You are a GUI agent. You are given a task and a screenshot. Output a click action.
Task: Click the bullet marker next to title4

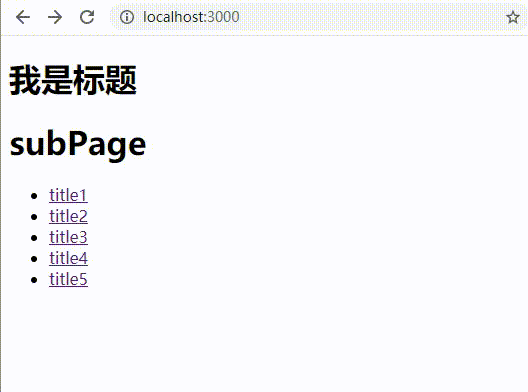(x=34, y=259)
